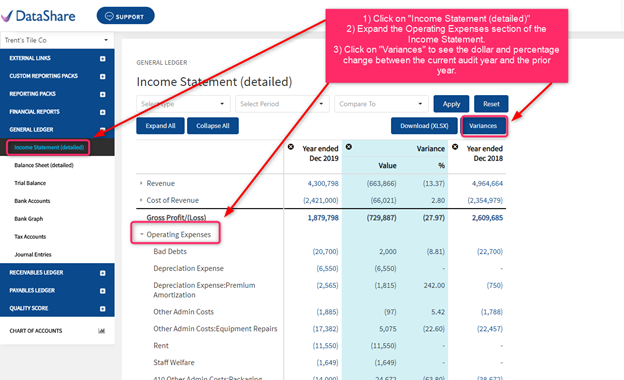Click the Chart of Accounts graph icon
624x380 pixels.
[x=101, y=331]
